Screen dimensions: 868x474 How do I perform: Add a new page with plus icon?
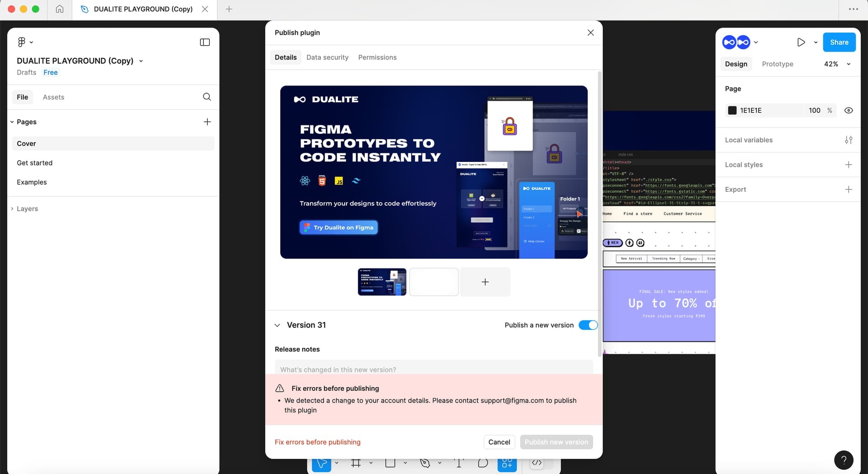[207, 122]
